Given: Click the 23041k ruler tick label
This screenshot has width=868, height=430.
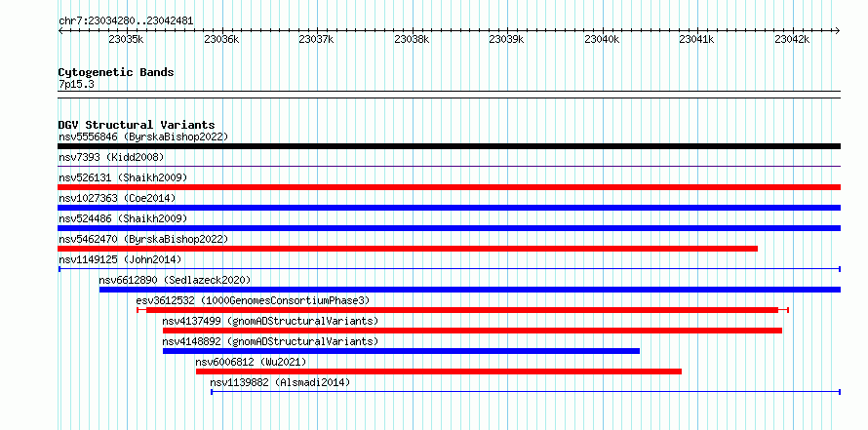Looking at the screenshot, I should point(697,39).
